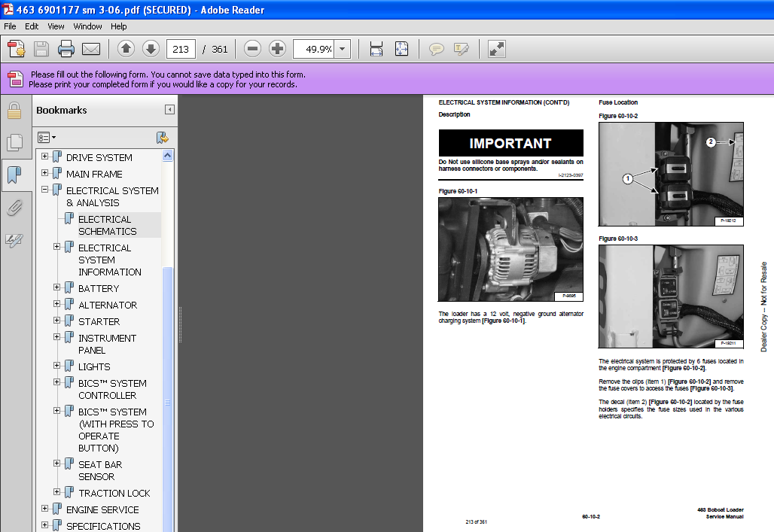Zoom in with the plus button
The image size is (774, 532).
277,49
